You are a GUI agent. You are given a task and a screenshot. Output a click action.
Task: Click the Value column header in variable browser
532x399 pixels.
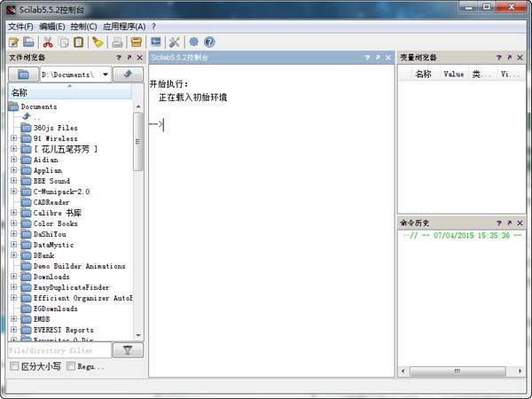[454, 74]
